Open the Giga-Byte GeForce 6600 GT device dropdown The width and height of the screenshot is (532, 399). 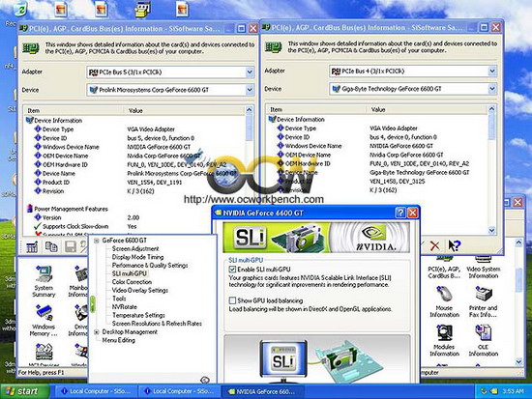coord(492,89)
